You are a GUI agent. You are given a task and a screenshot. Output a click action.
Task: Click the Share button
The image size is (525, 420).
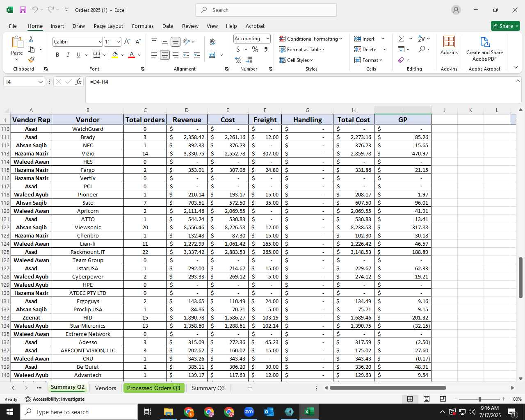505,26
